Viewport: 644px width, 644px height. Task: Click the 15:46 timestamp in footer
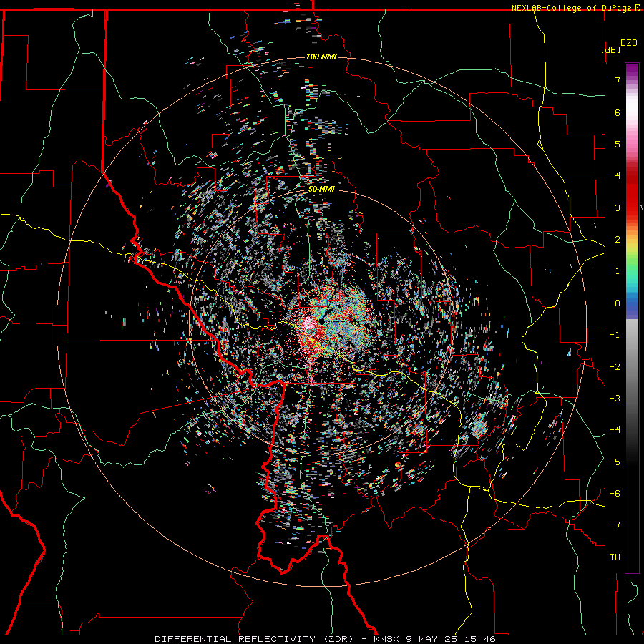point(479,639)
